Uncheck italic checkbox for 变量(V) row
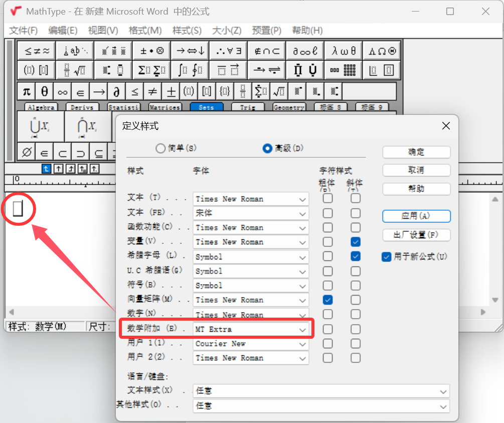The image size is (504, 423). tap(356, 242)
